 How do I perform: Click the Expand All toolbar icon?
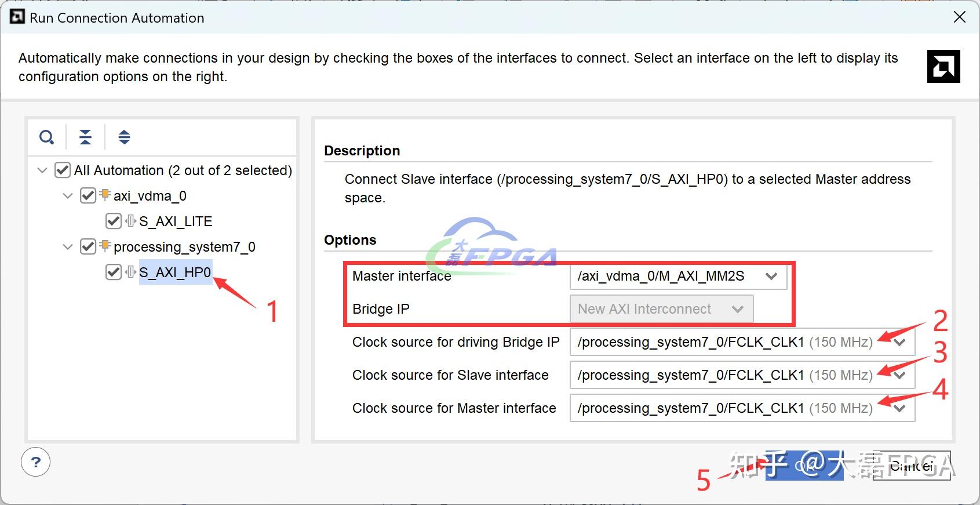[124, 137]
